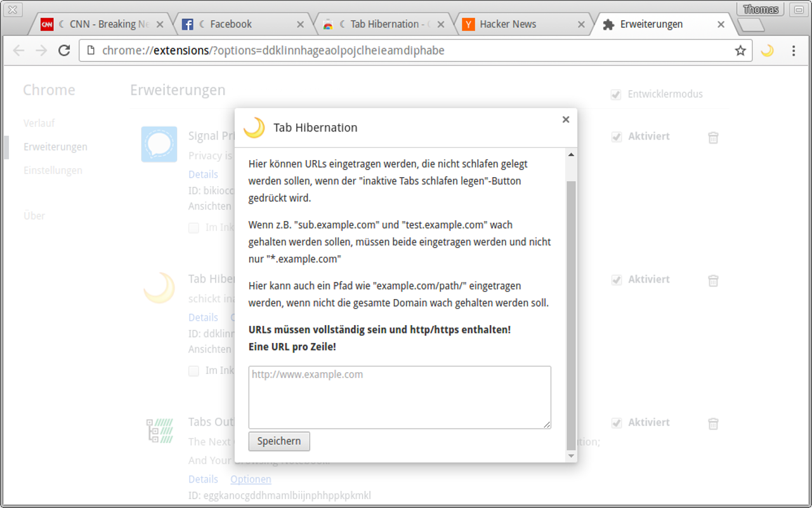
Task: Click the dialog vertical scrollbar thumb
Action: (571, 314)
